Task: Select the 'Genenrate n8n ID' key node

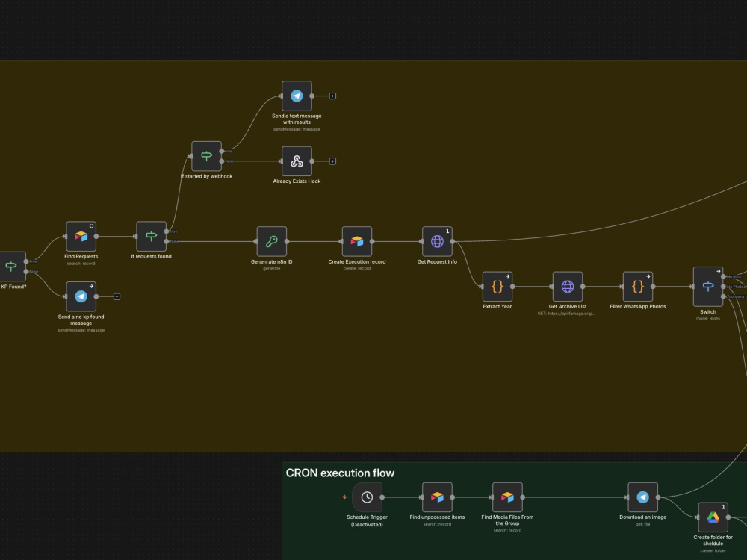Action: coord(272,241)
